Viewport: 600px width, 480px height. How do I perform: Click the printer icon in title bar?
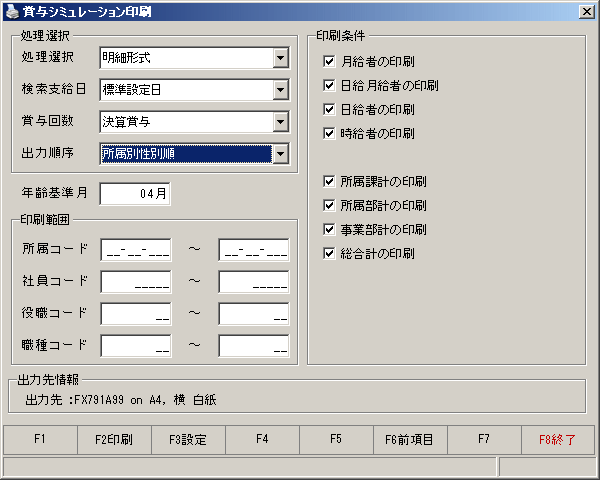(x=12, y=12)
